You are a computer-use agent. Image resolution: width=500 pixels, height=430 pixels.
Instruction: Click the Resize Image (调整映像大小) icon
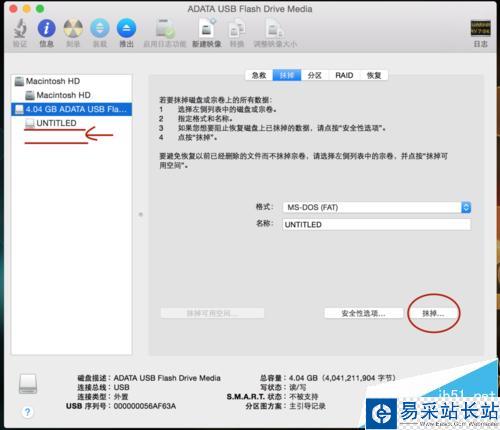[275, 29]
